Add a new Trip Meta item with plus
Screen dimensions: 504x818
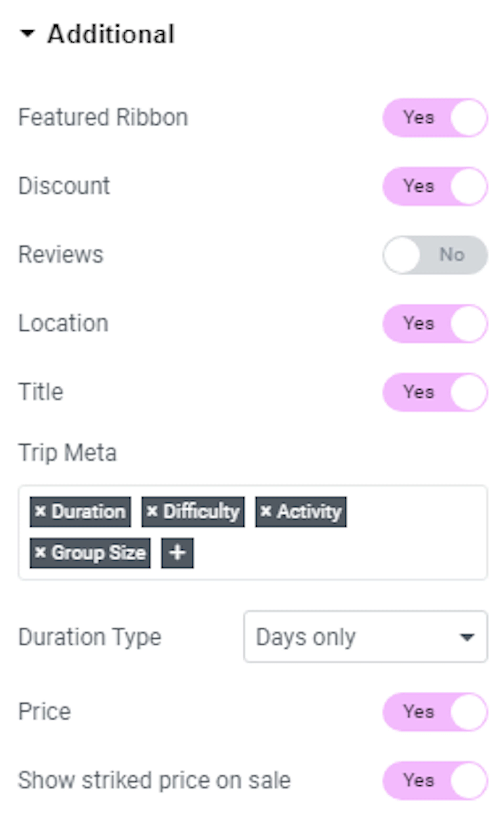coord(177,553)
